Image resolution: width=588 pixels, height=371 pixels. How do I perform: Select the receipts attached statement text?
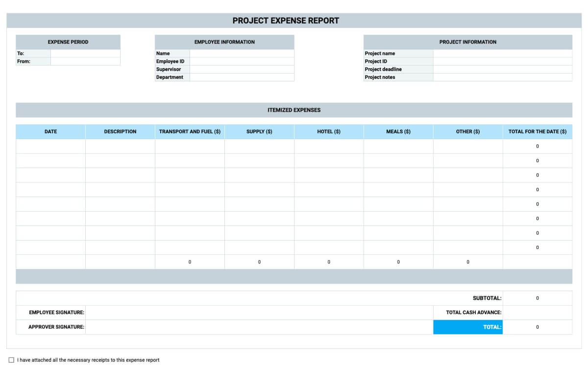pos(88,360)
